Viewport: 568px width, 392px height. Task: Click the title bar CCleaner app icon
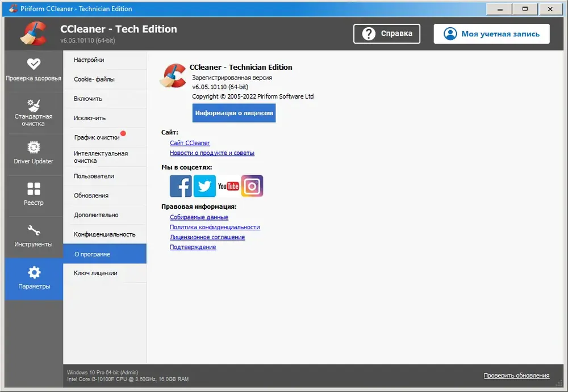(x=13, y=9)
